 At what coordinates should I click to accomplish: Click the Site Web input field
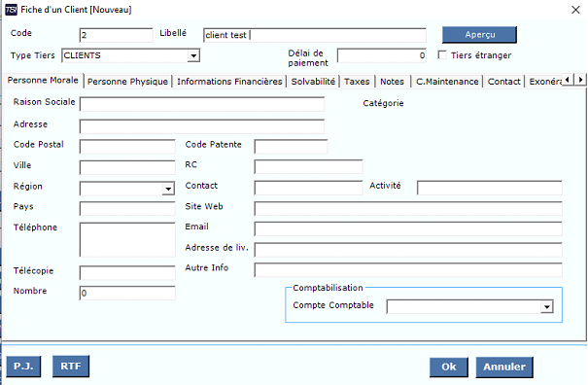click(408, 209)
